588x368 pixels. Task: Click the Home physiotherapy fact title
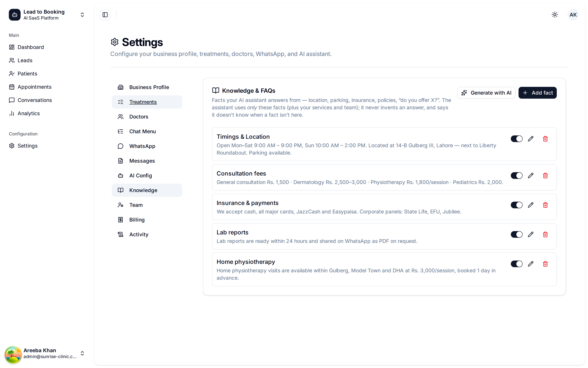click(x=246, y=262)
